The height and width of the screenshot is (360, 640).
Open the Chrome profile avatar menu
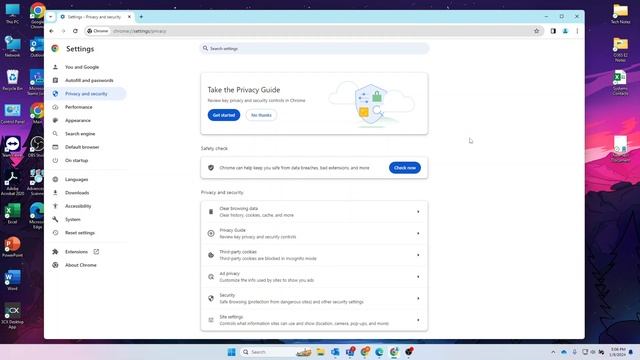point(565,31)
